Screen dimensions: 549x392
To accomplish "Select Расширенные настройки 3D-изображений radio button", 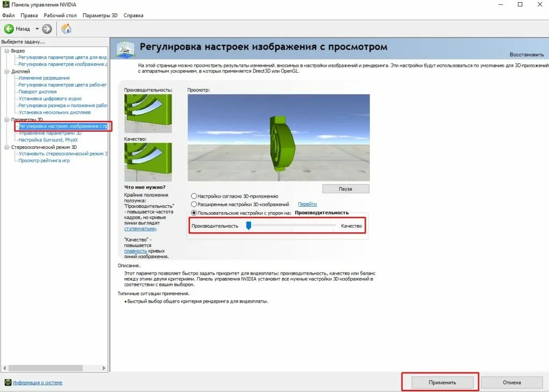I will [x=194, y=204].
